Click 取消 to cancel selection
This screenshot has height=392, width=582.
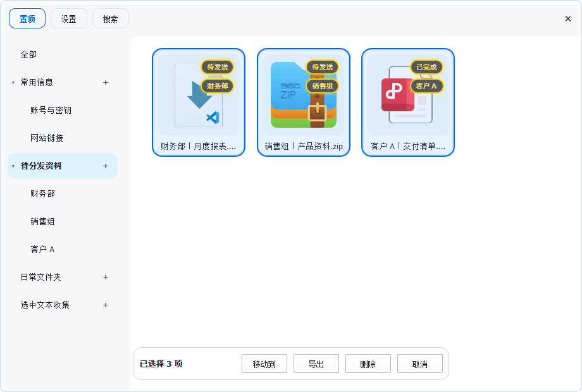[x=420, y=364]
